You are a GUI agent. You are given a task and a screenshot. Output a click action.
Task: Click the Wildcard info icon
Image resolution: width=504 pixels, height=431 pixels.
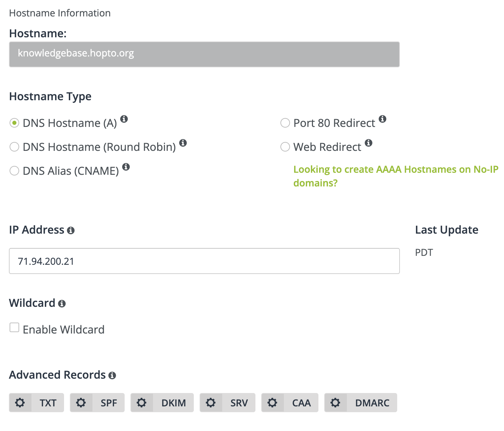point(62,304)
